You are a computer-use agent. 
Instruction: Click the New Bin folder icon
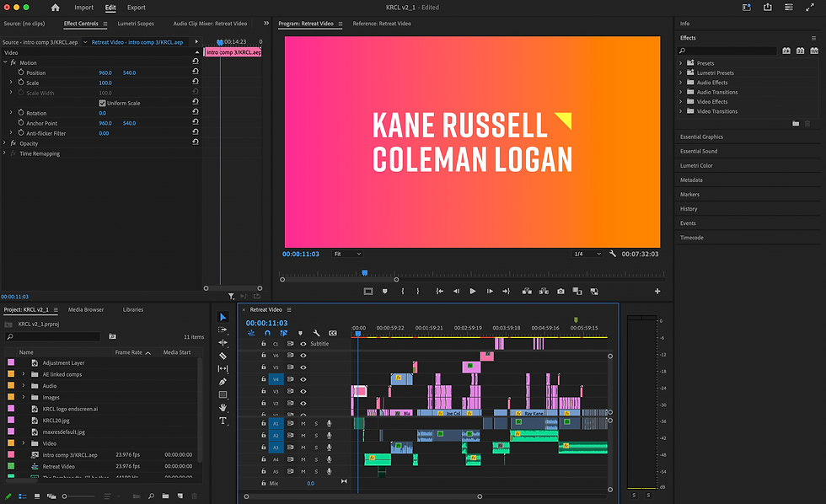pos(166,496)
